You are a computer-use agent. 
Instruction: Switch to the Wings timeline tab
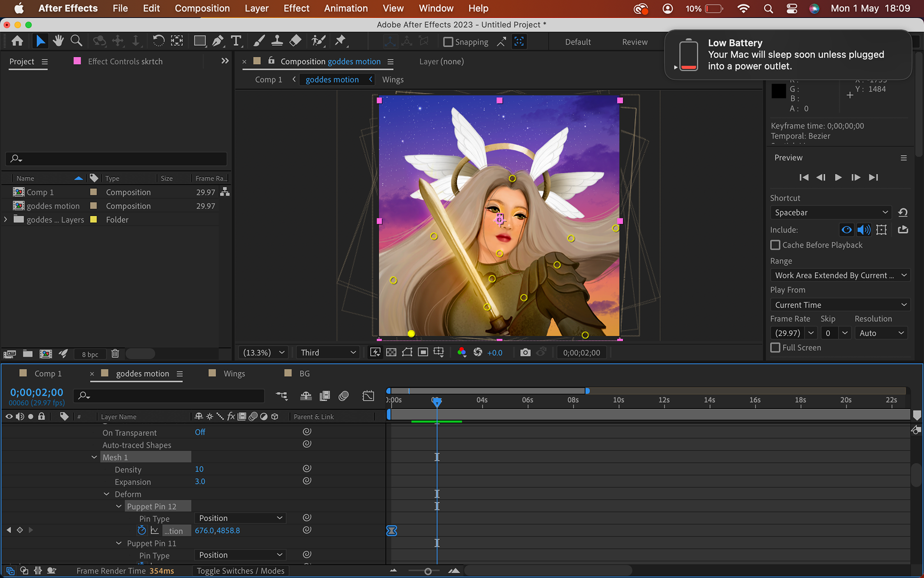pos(234,373)
